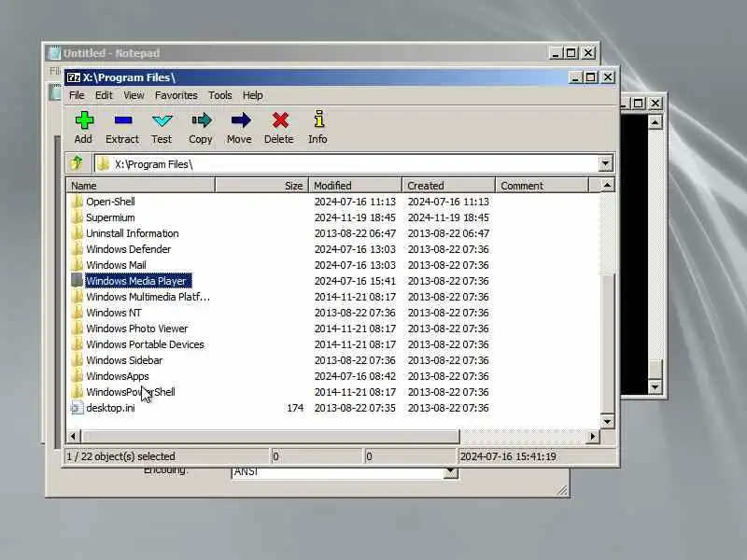Click status bar '1 / 22 object(s) selected'
Image resolution: width=747 pixels, height=560 pixels.
[120, 456]
